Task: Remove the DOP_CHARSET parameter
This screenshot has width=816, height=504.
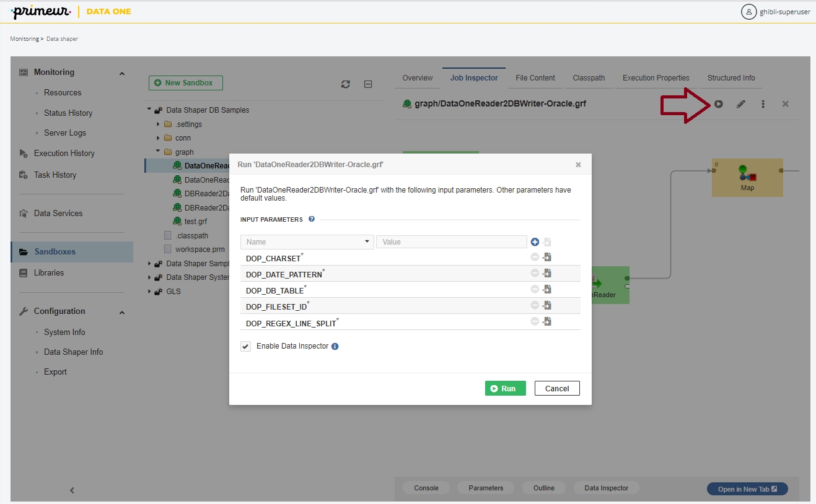Action: pos(535,257)
